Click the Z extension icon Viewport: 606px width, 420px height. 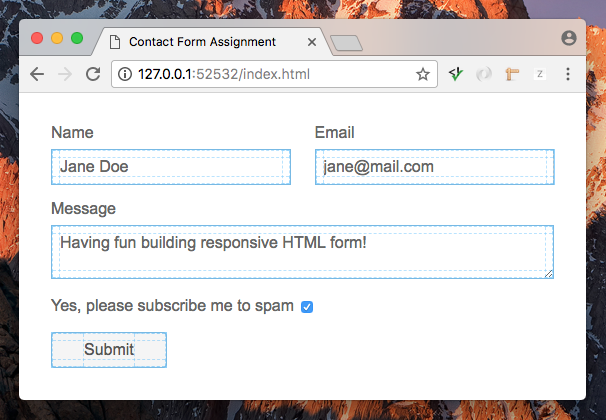pyautogui.click(x=540, y=74)
